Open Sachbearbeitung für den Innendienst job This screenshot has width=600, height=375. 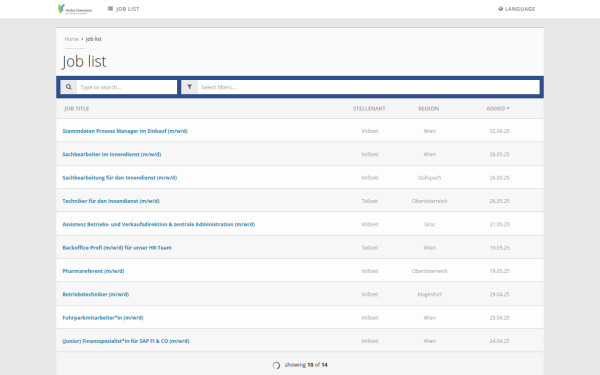pyautogui.click(x=120, y=178)
